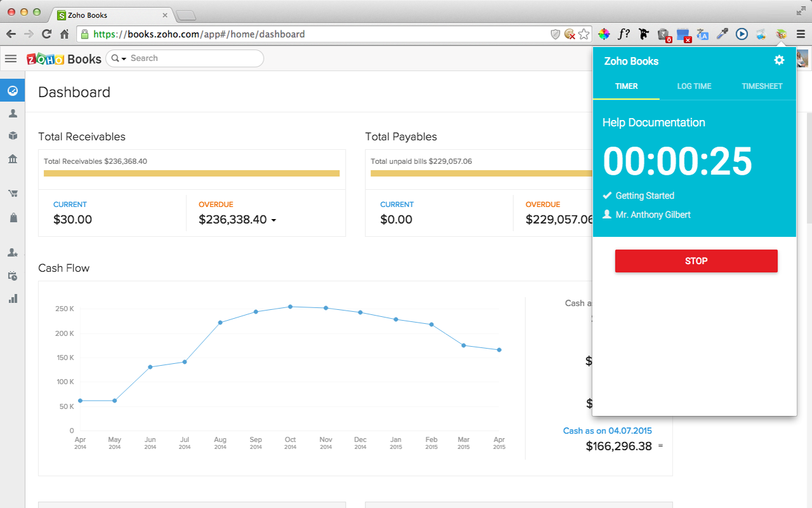Open the Dashboard icon in the sidebar
Screen dimensions: 812x508
13,91
